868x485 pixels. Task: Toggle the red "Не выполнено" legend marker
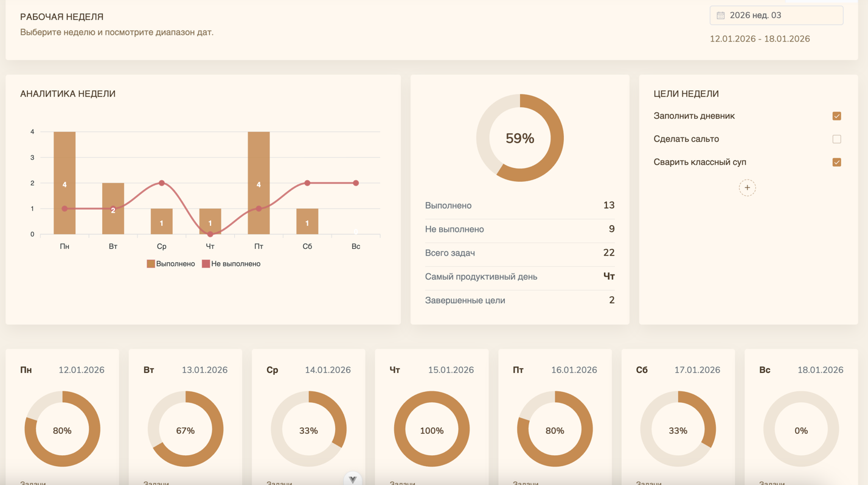[206, 264]
